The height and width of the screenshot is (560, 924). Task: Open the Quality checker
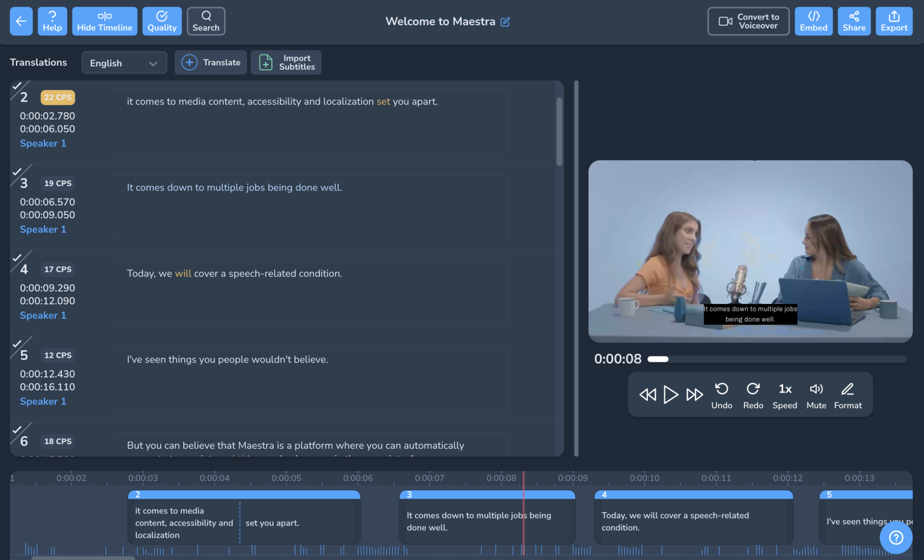pyautogui.click(x=162, y=21)
